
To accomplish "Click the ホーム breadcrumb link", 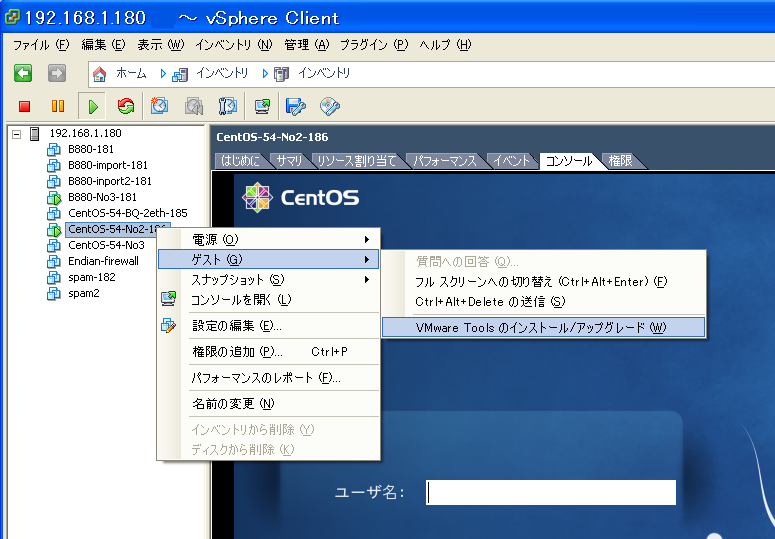I will click(x=131, y=74).
